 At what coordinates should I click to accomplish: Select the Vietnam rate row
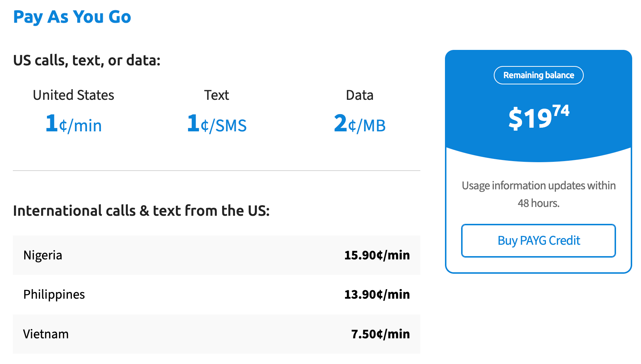(x=217, y=334)
